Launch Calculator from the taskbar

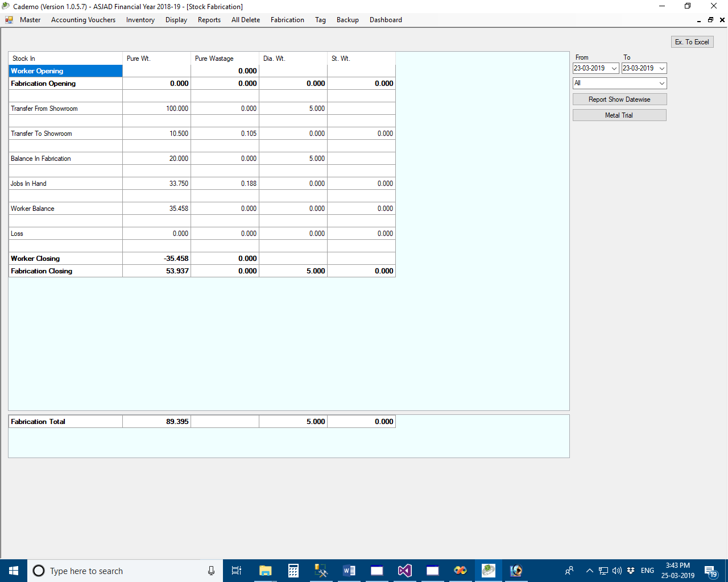(x=293, y=571)
